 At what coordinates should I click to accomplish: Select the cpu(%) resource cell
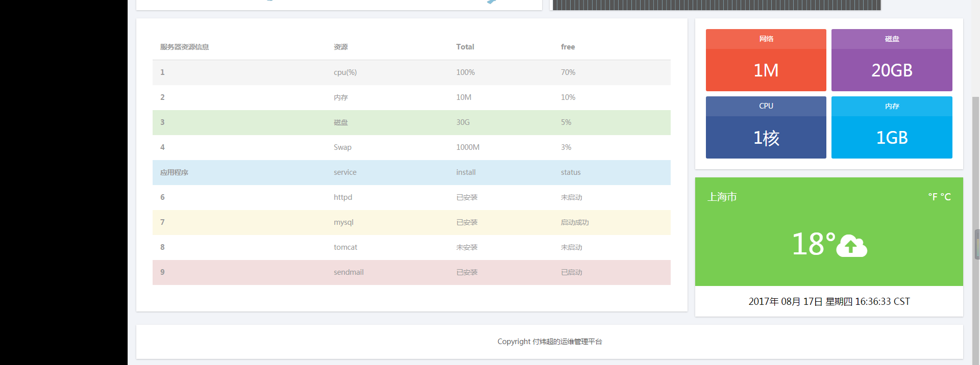point(345,72)
